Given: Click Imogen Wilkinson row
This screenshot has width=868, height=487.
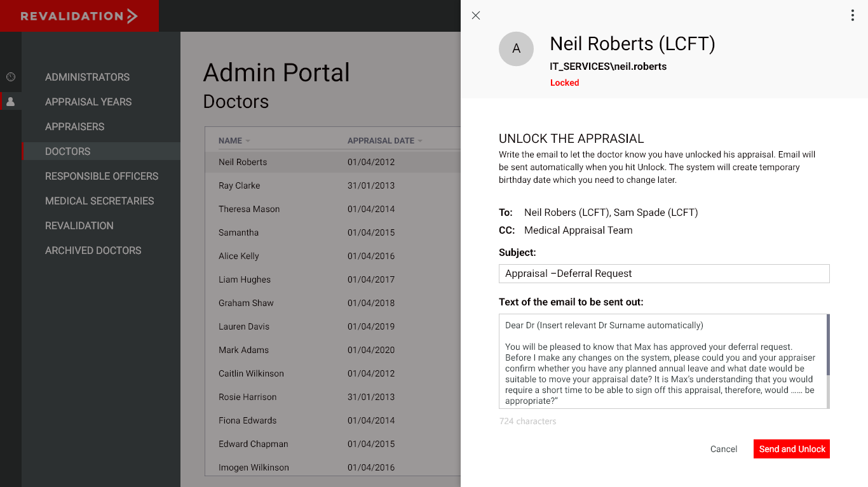Looking at the screenshot, I should pos(333,467).
